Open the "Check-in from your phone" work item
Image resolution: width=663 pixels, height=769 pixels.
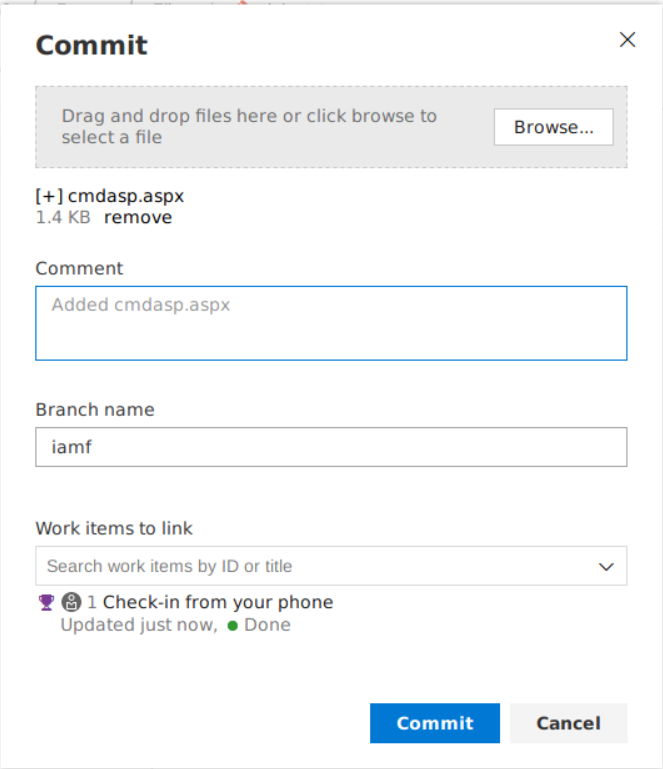tap(217, 602)
